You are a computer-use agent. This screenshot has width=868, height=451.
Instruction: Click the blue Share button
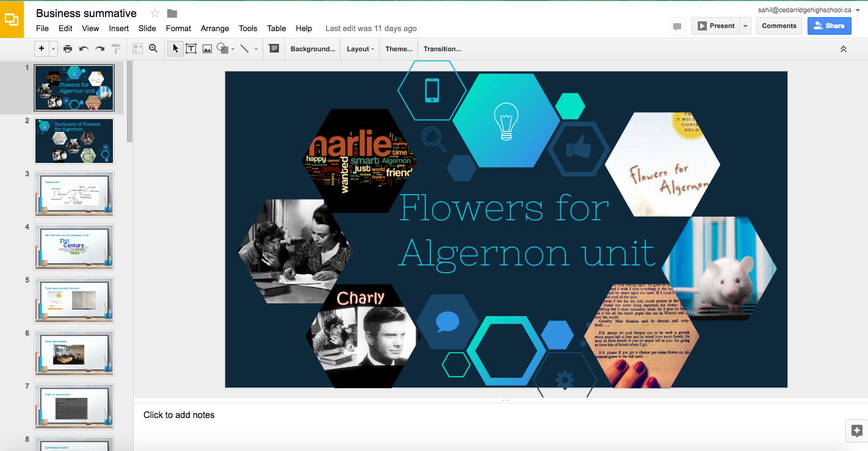829,26
